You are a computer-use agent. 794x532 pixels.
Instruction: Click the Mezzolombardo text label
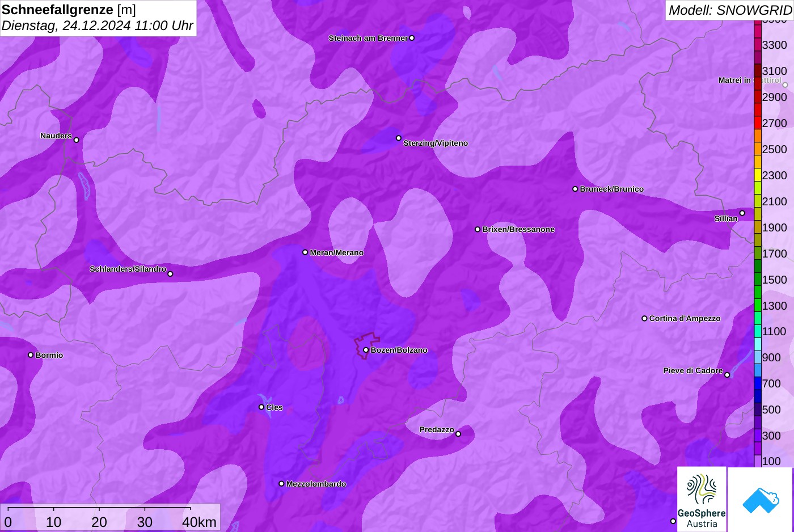pyautogui.click(x=316, y=484)
